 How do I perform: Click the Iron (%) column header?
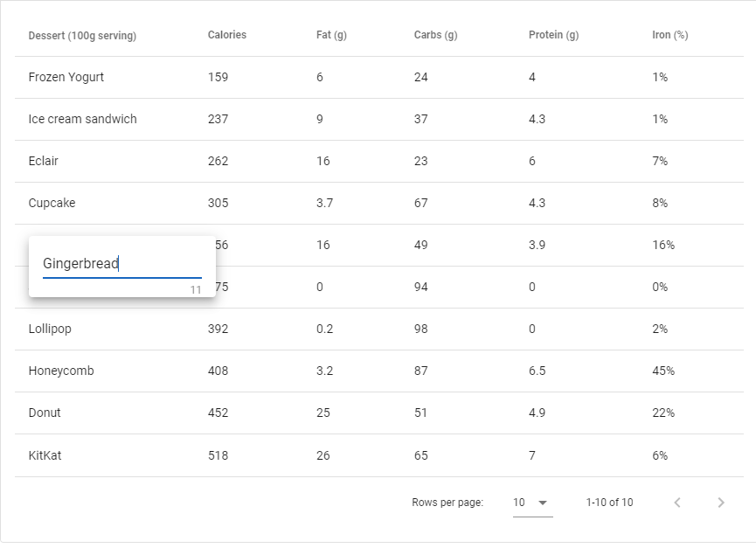pos(669,36)
